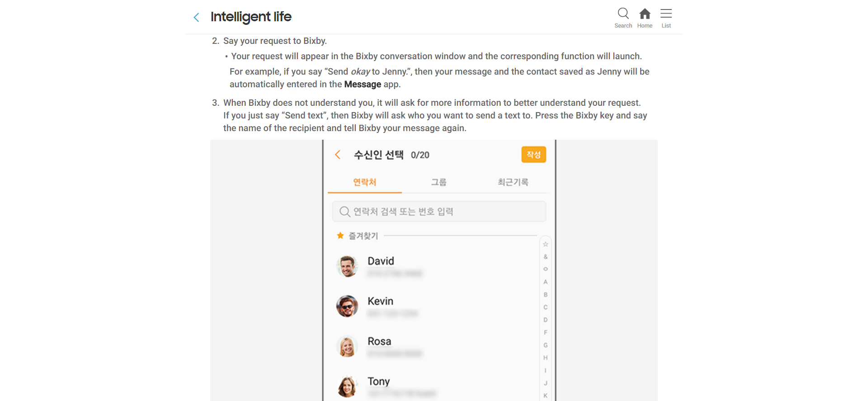This screenshot has height=401, width=868.
Task: Click the Intelligent life page title
Action: tap(251, 17)
